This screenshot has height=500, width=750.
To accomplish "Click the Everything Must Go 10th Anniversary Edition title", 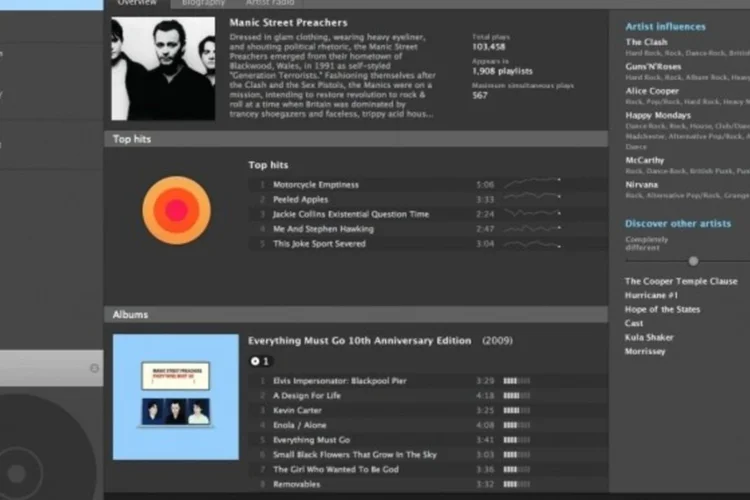I will coord(359,341).
